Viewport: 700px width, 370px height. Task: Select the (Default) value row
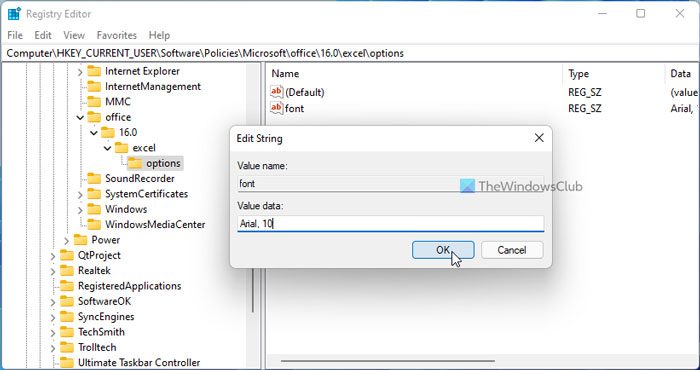483,92
